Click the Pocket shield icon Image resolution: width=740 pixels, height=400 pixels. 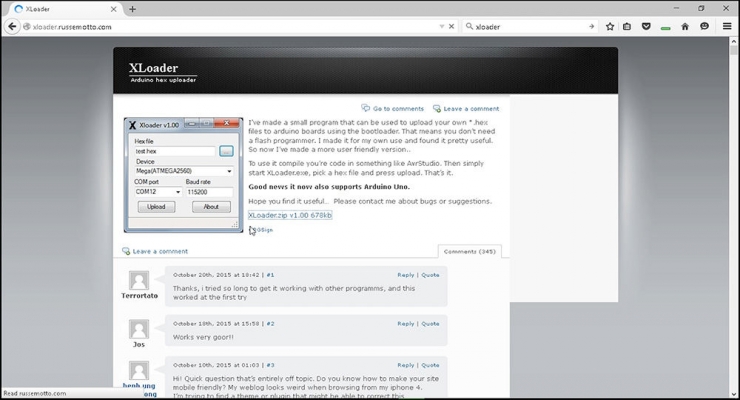646,27
